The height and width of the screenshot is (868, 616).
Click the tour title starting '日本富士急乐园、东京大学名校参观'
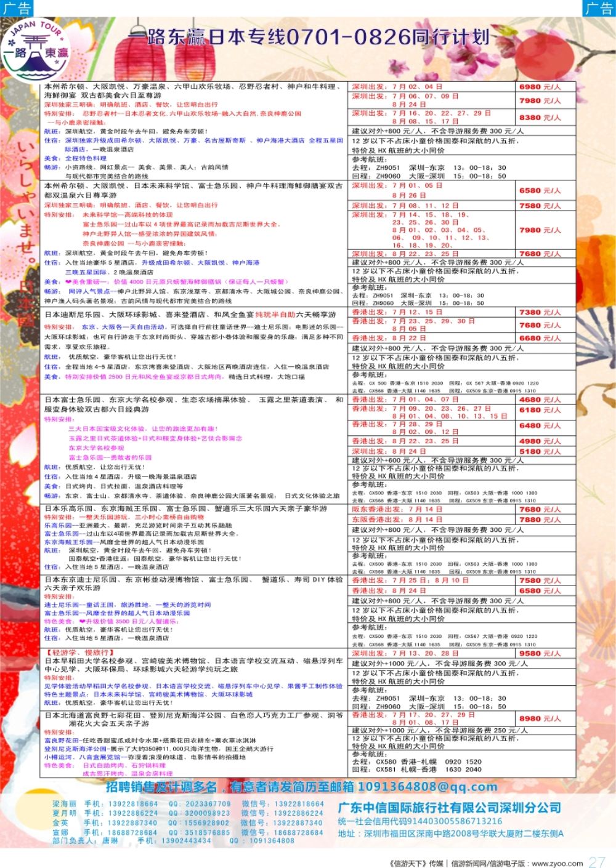[x=193, y=404]
